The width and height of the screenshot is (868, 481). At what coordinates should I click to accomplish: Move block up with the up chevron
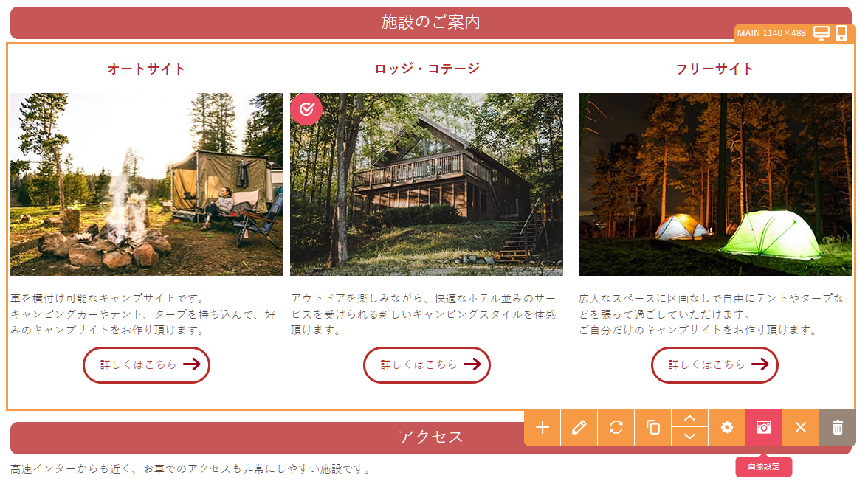pyautogui.click(x=690, y=418)
